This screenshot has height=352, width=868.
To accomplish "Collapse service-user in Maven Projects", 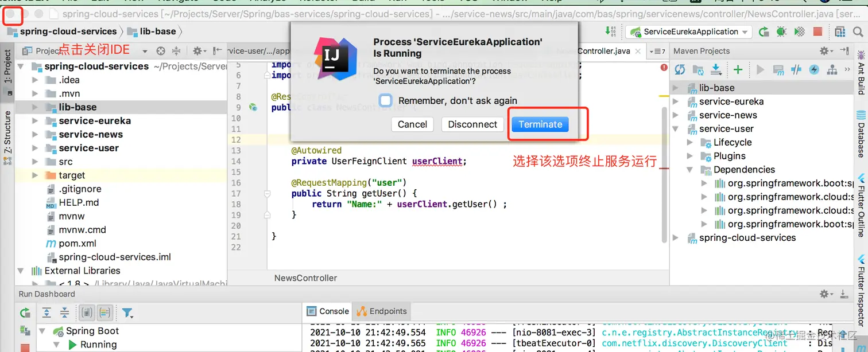I will (x=676, y=129).
